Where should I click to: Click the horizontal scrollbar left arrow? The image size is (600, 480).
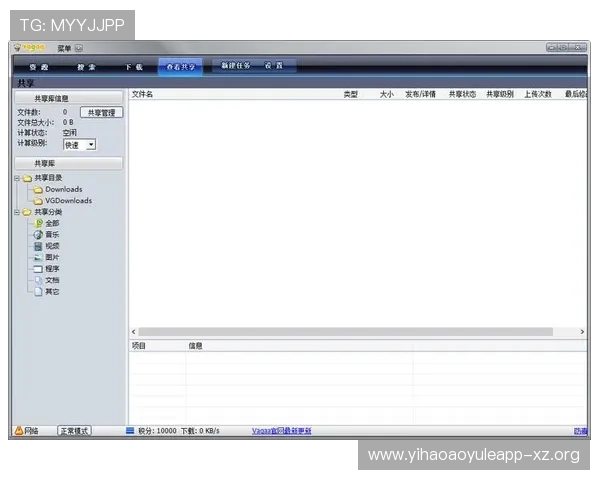click(x=134, y=332)
